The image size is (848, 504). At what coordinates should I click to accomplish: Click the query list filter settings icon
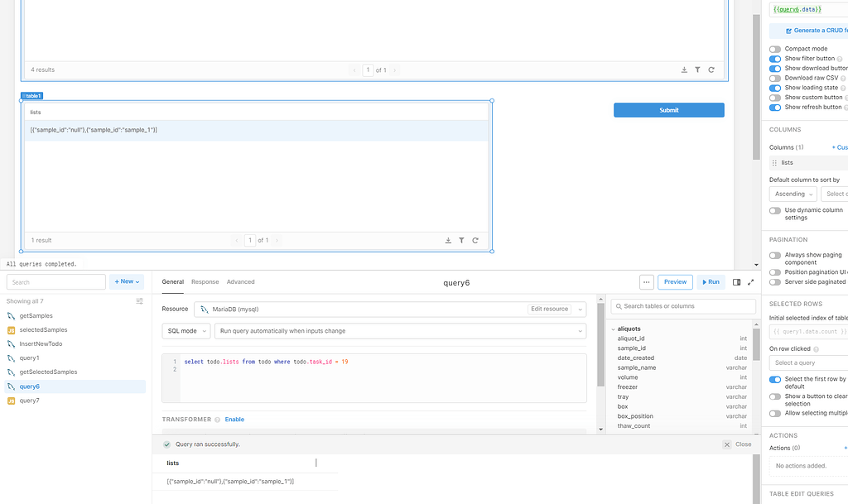(x=140, y=301)
